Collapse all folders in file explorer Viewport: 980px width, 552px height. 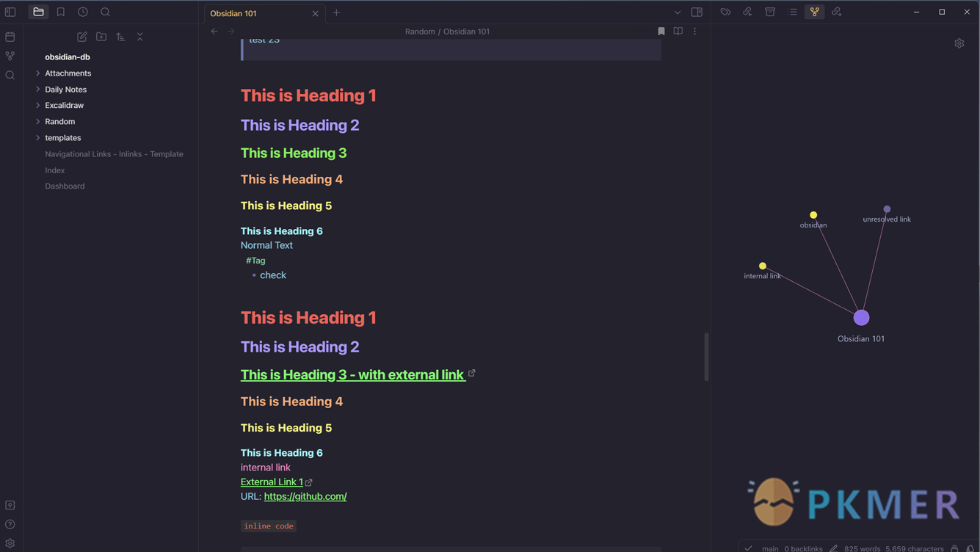139,37
